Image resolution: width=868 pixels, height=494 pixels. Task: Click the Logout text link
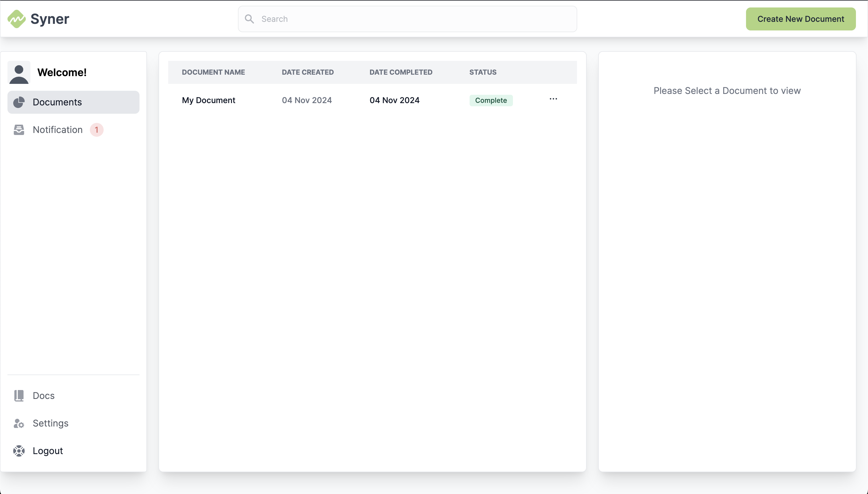coord(48,451)
